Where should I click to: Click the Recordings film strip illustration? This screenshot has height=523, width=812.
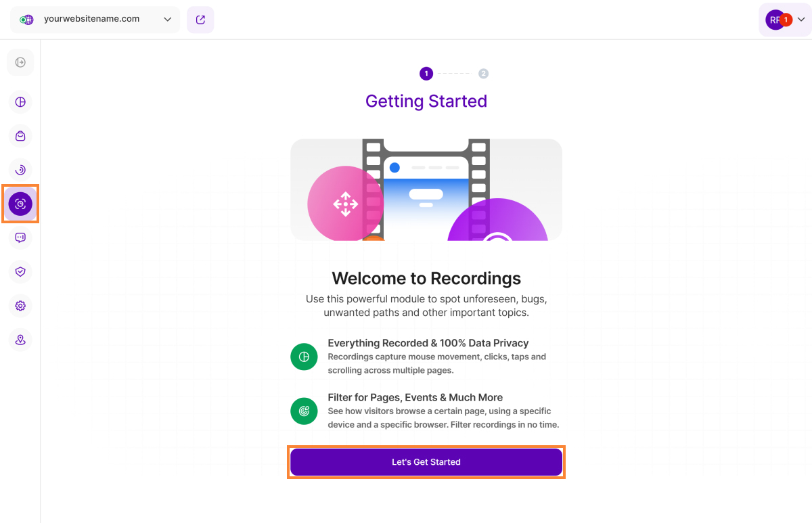pos(426,189)
